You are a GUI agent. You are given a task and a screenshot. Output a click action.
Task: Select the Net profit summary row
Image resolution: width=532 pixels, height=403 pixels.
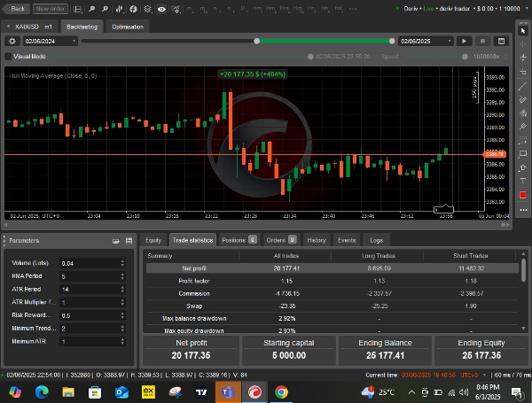point(332,268)
